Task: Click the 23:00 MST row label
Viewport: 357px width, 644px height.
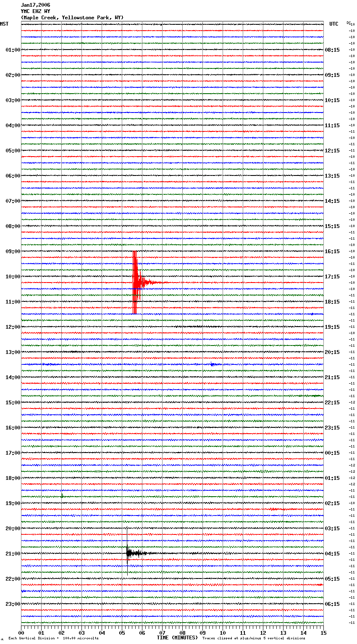Action: (13, 604)
